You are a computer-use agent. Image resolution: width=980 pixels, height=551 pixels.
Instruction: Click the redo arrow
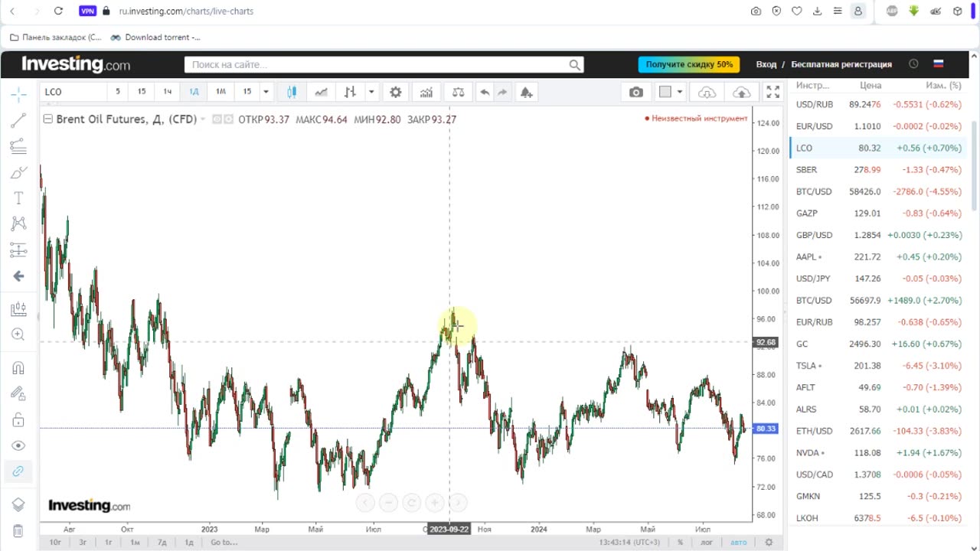click(x=502, y=92)
